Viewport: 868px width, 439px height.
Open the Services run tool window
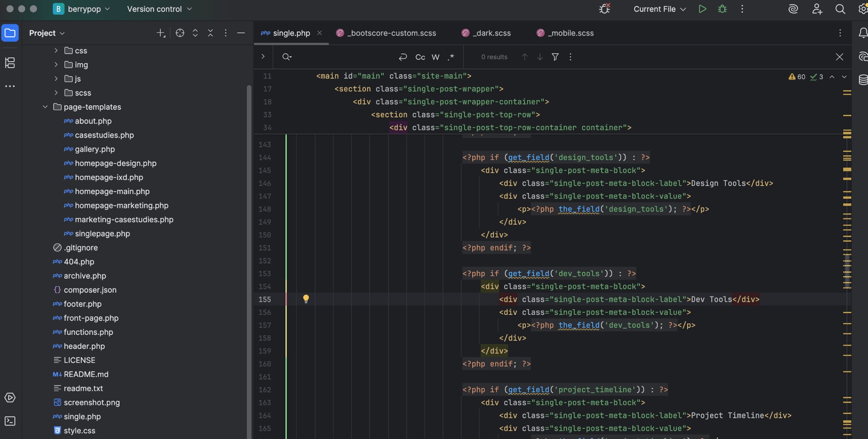click(10, 398)
